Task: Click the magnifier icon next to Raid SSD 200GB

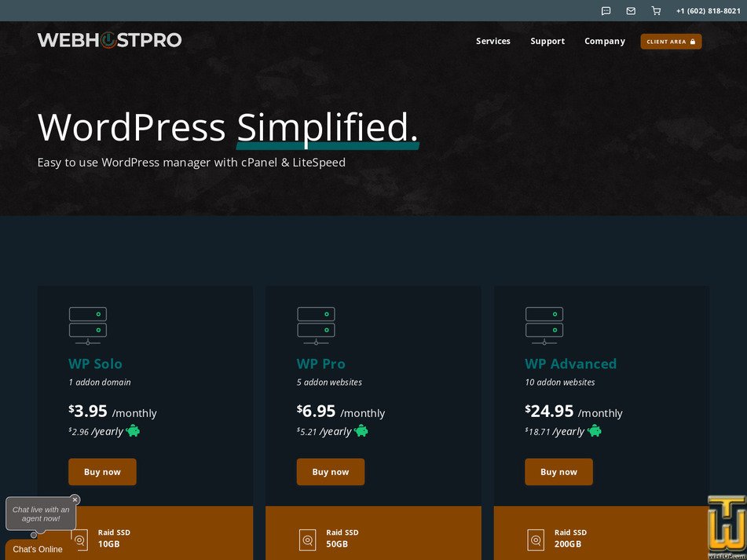Action: (536, 540)
